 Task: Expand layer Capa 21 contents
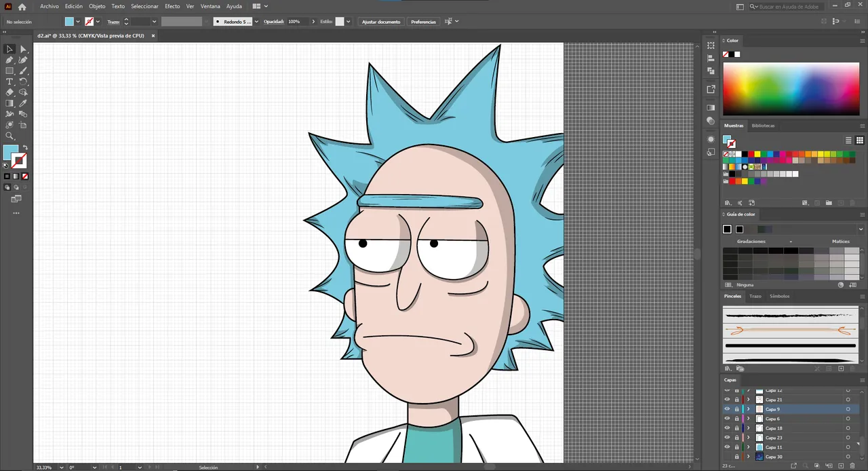749,400
